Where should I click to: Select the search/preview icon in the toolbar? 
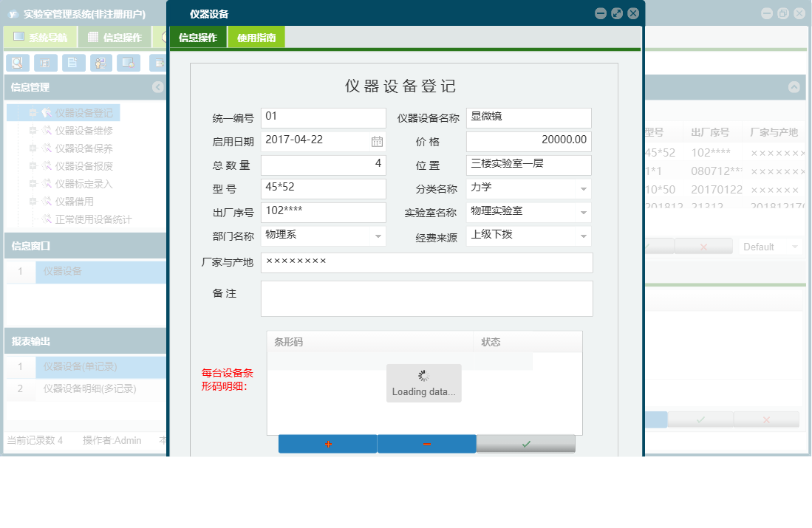(17, 63)
